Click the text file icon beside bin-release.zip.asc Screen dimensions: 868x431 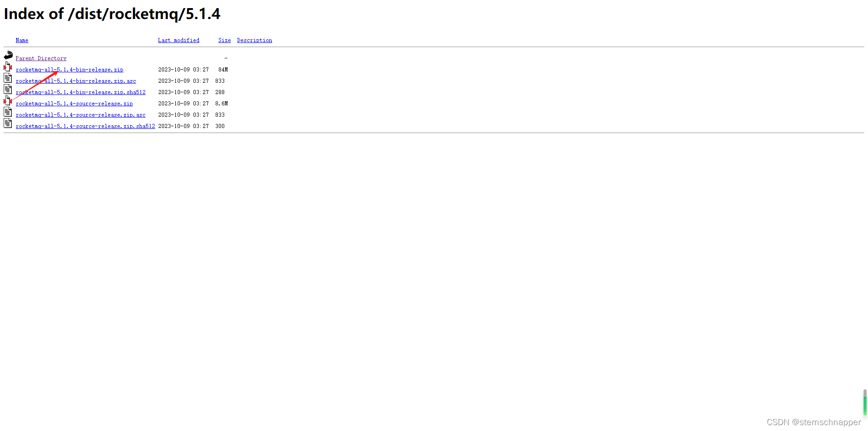8,78
